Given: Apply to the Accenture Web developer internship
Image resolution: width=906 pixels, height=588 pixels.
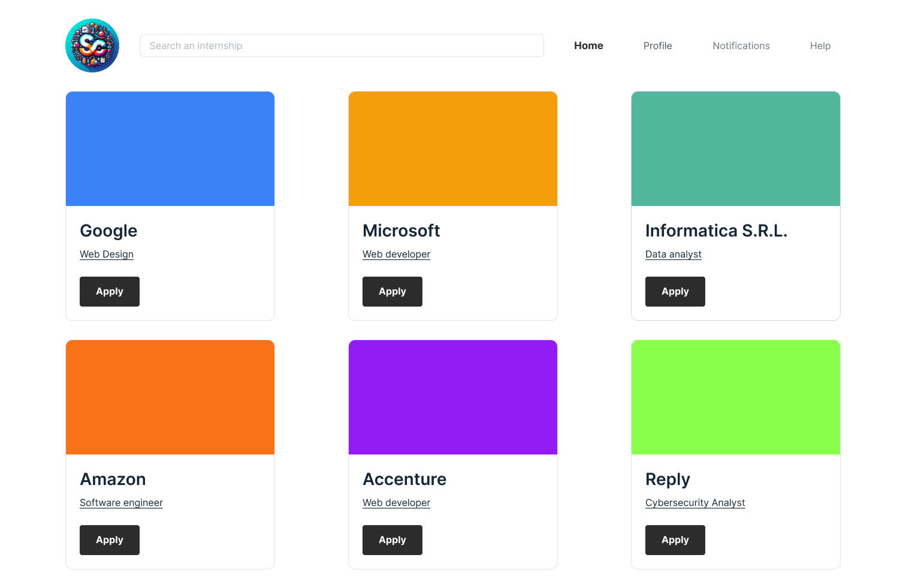Looking at the screenshot, I should click(x=392, y=539).
